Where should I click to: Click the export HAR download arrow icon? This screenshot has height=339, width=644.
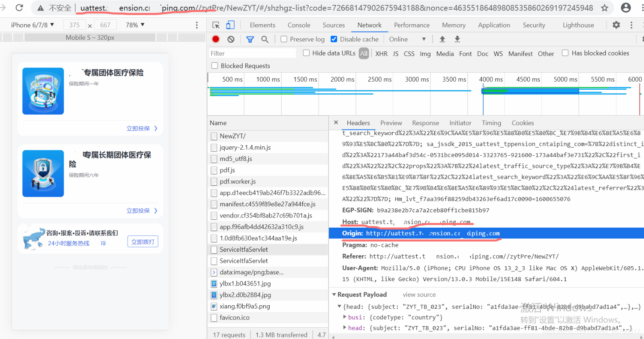click(457, 39)
